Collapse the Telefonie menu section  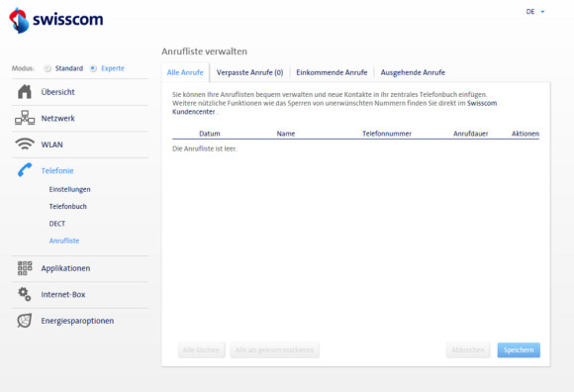tap(57, 170)
